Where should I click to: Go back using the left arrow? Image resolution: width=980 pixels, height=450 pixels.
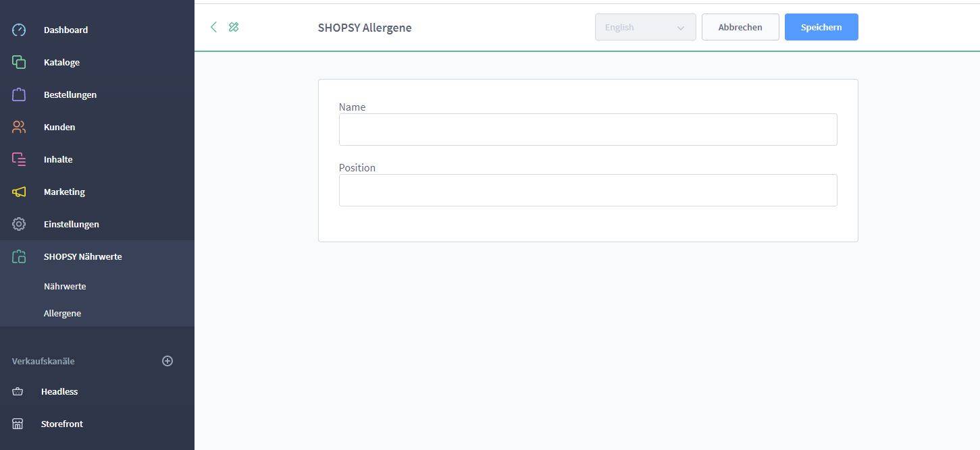tap(213, 27)
